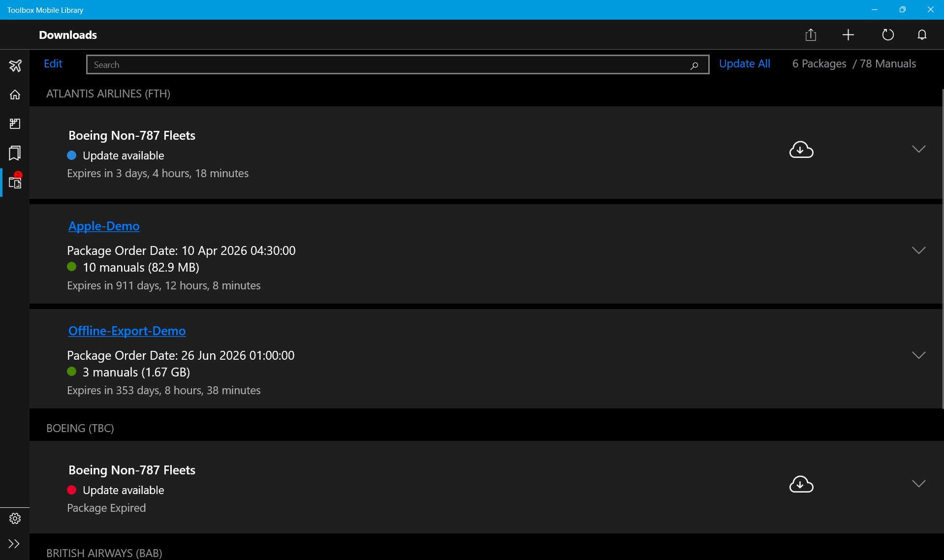Click the 'Downloads' page title
Screen dimensions: 944x560
click(68, 35)
